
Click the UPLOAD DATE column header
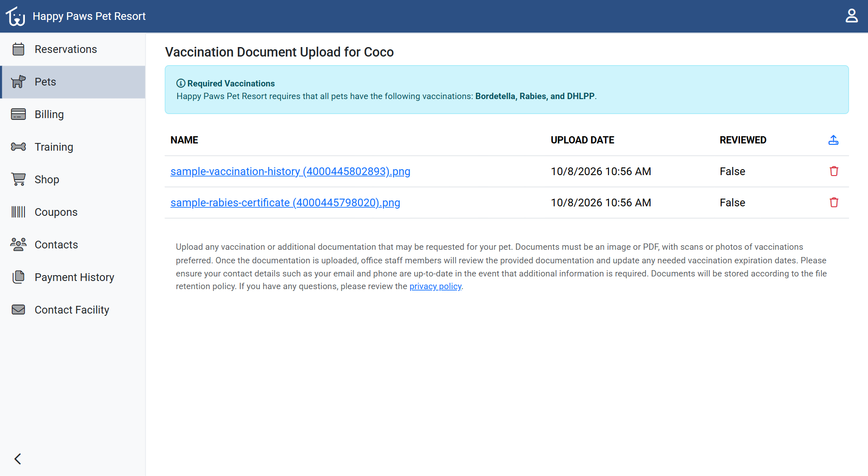tap(582, 140)
